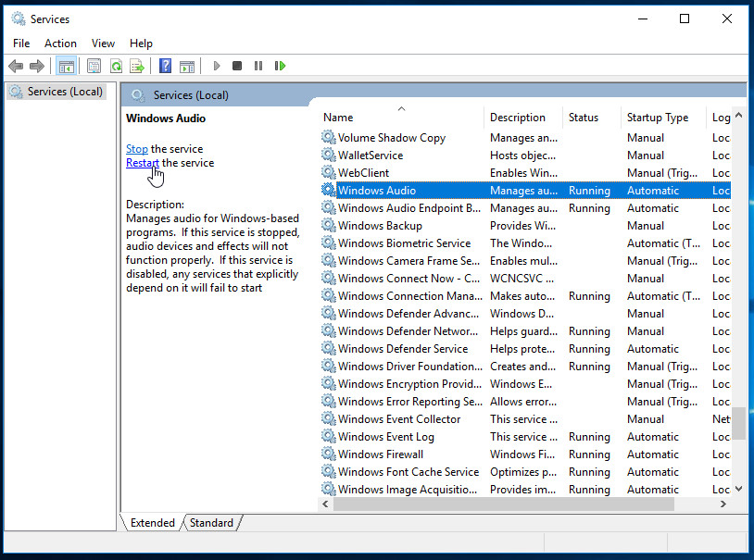Click the Restart Service toolbar icon
Screen dimensions: 754x560
coord(280,66)
